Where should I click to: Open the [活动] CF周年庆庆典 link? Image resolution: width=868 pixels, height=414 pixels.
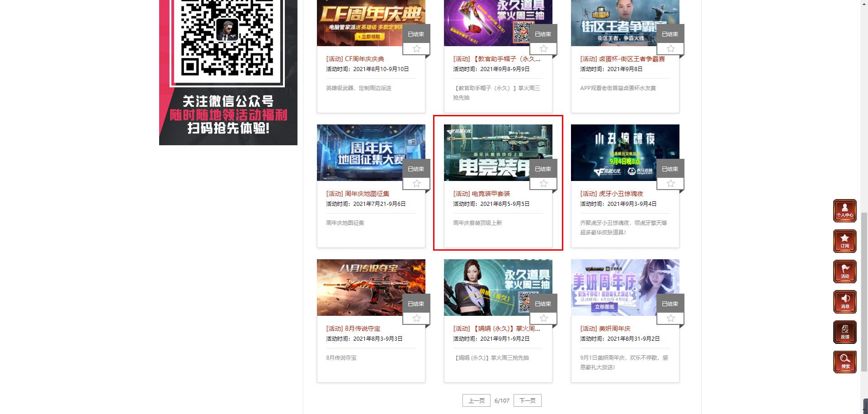[x=355, y=59]
